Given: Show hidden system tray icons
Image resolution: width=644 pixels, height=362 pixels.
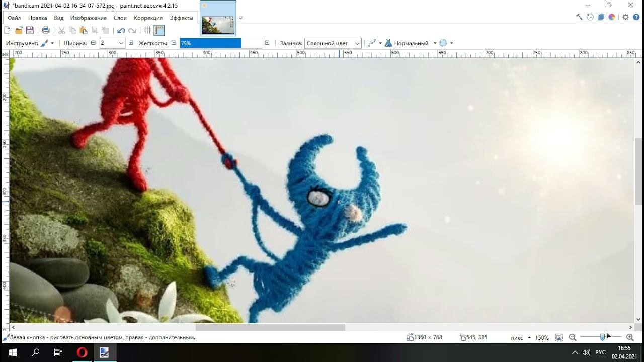Looking at the screenshot, I should tap(575, 352).
